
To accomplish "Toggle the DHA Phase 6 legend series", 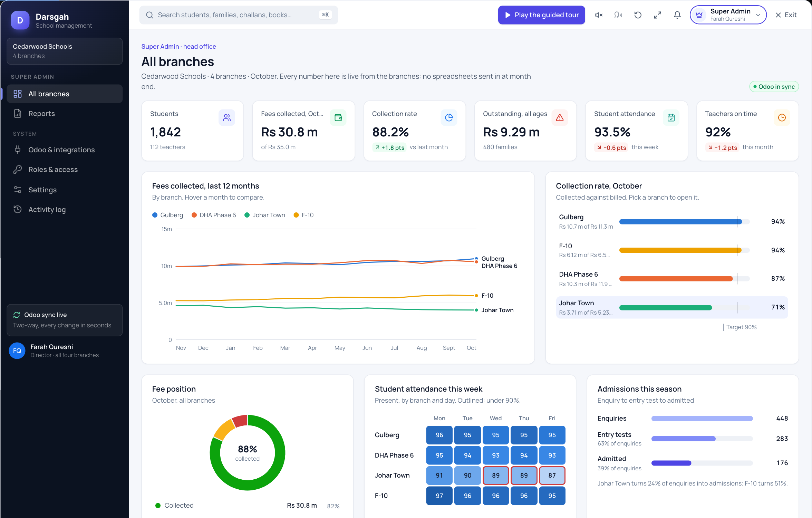I will click(214, 215).
